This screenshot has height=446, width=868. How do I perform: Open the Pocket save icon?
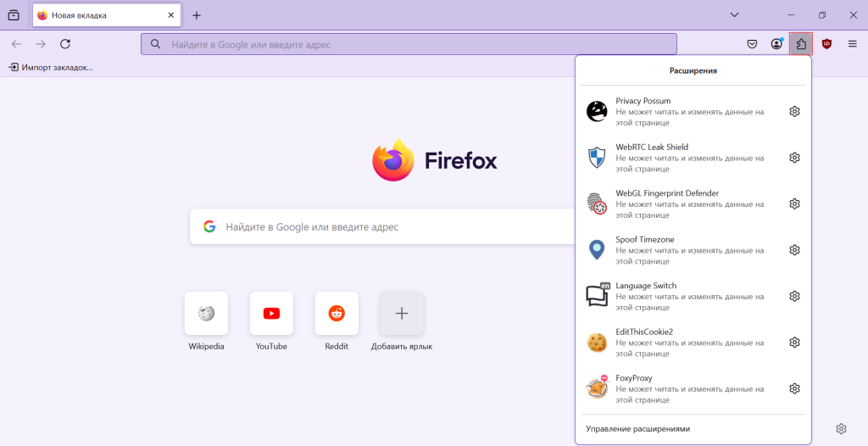pos(752,44)
